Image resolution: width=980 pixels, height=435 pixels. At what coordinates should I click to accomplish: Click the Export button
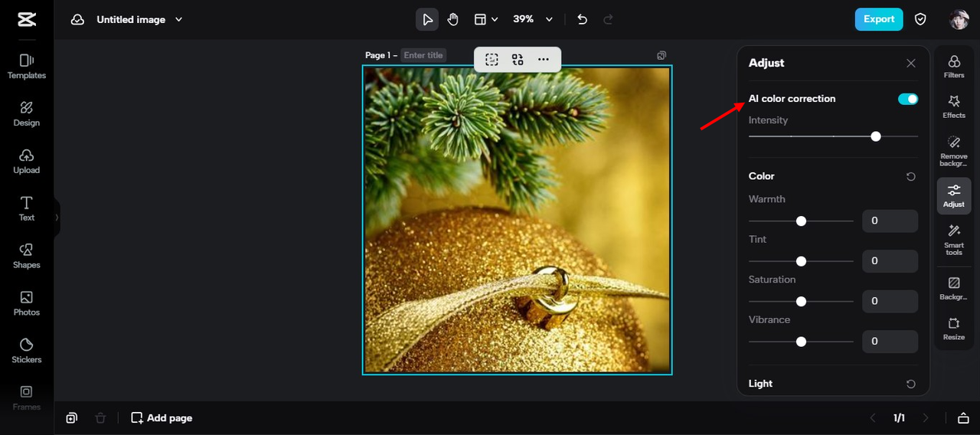pos(879,19)
